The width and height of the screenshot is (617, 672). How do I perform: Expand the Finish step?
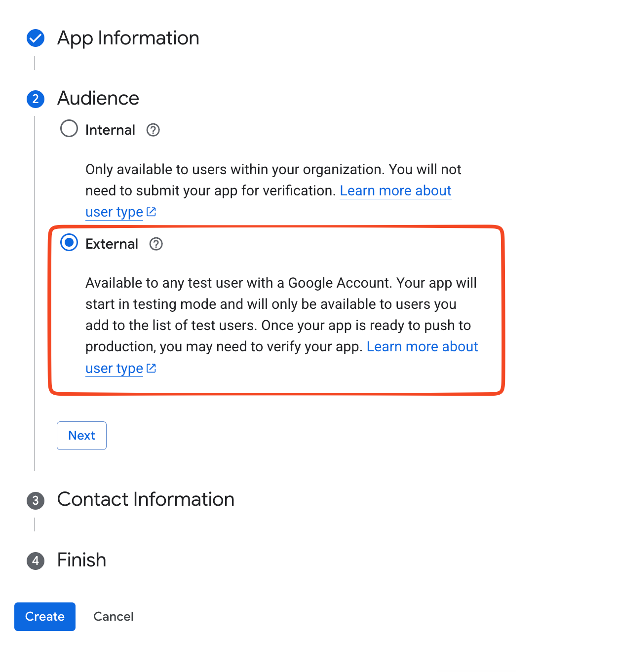point(81,560)
